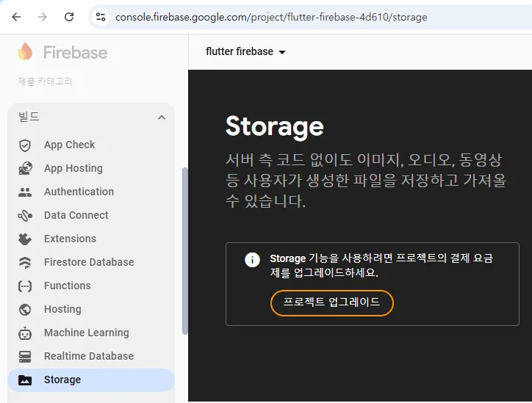This screenshot has width=532, height=403.
Task: Collapse the 빌드 section chevron
Action: 162,117
